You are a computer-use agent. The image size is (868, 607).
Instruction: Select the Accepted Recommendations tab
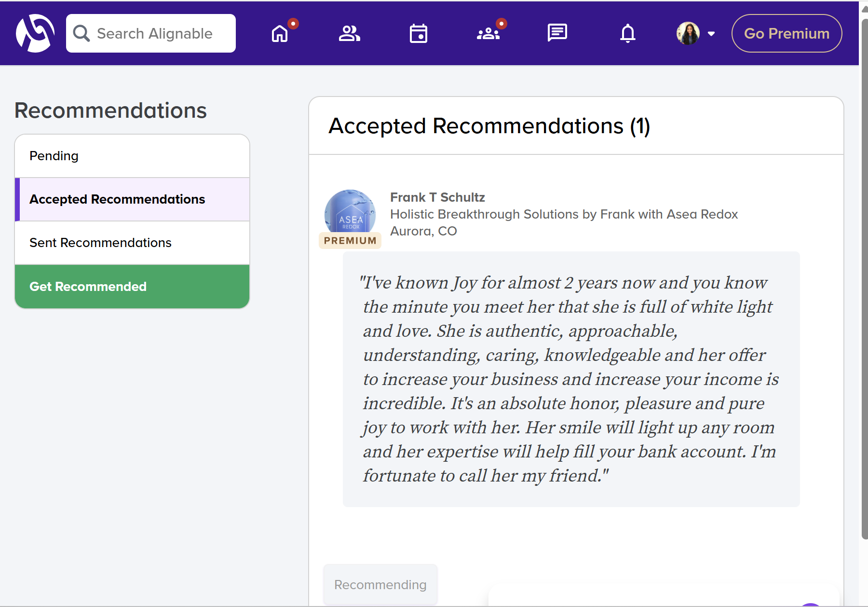coord(132,199)
